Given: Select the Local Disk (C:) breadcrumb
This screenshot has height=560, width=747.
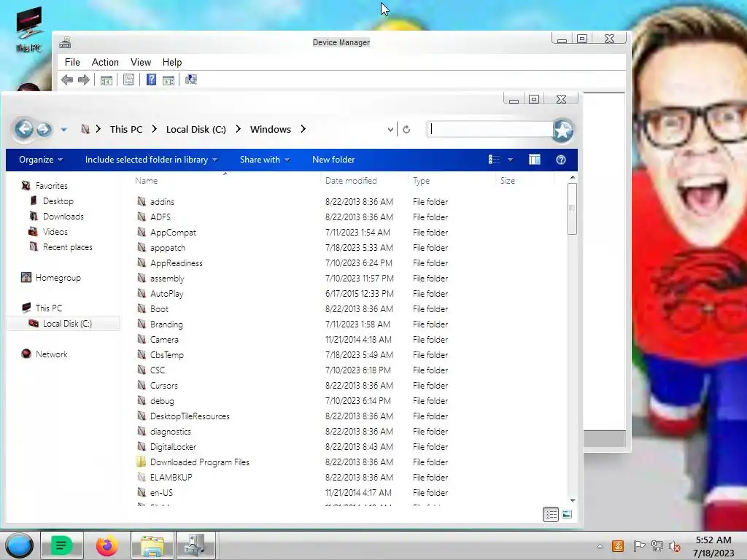Looking at the screenshot, I should [196, 130].
